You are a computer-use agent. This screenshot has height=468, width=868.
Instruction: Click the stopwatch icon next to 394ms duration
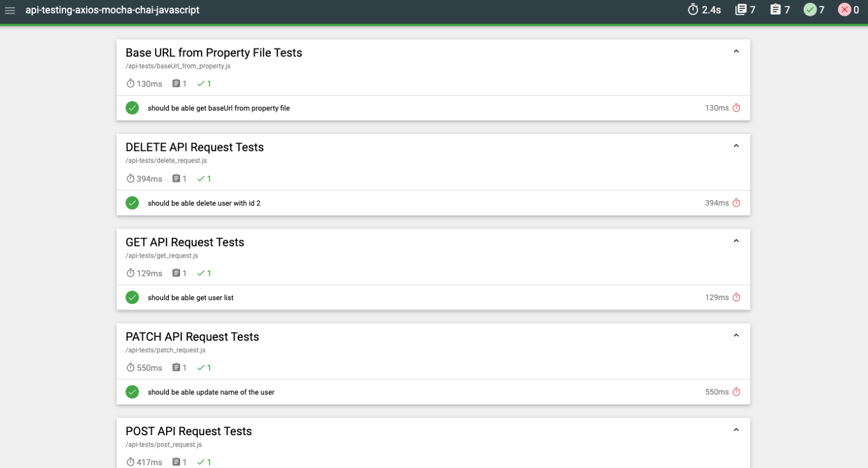coord(736,202)
